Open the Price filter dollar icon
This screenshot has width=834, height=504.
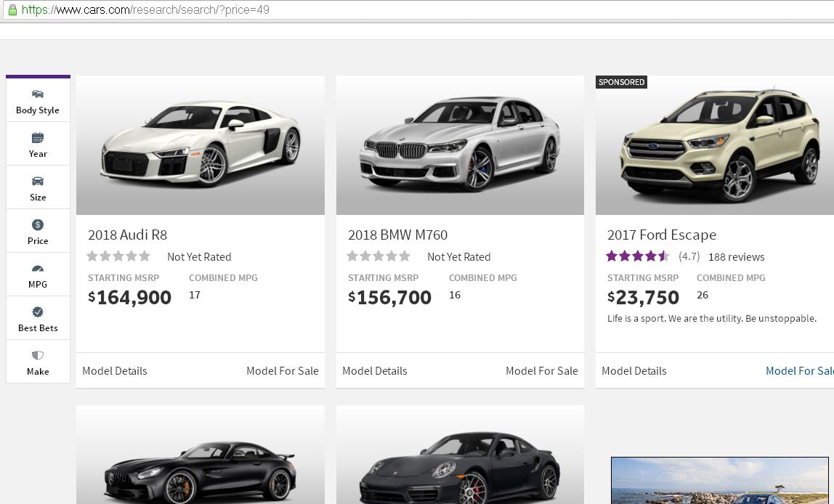38,225
